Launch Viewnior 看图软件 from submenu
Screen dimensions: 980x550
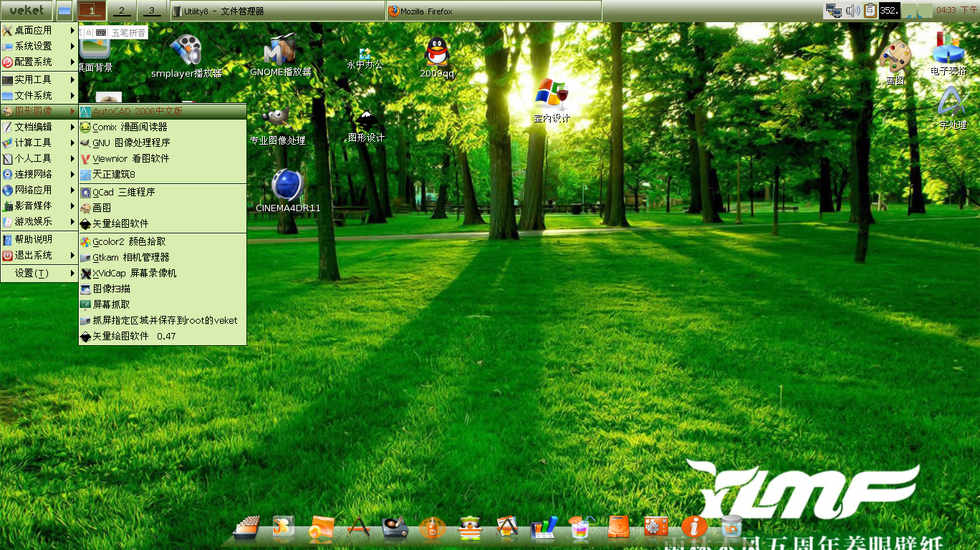click(x=163, y=158)
